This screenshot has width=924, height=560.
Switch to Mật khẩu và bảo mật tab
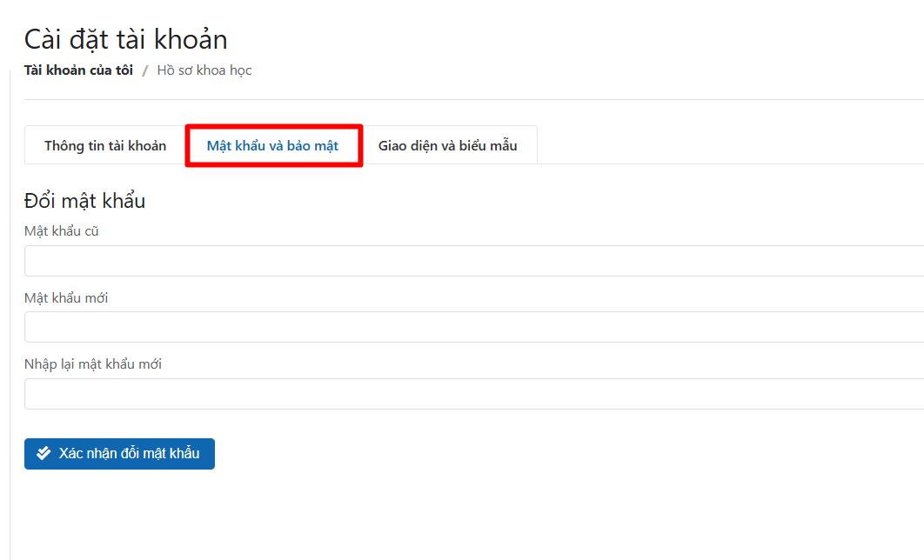pos(272,145)
